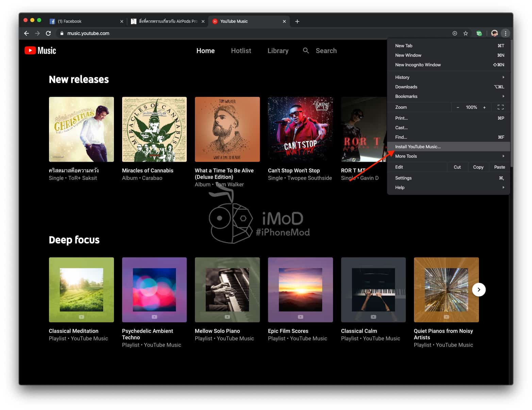Click the extension badge icon beside the address bar
Viewport: 532px width, 410px height.
tap(479, 33)
